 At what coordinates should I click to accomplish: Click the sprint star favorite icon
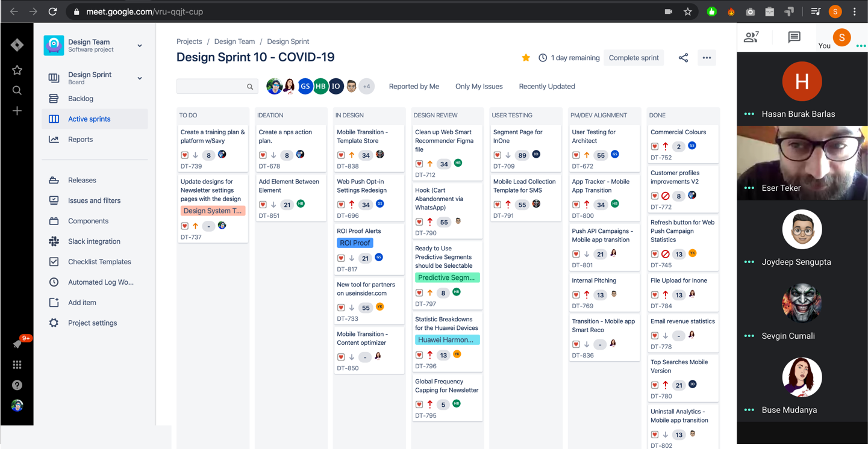coord(526,58)
